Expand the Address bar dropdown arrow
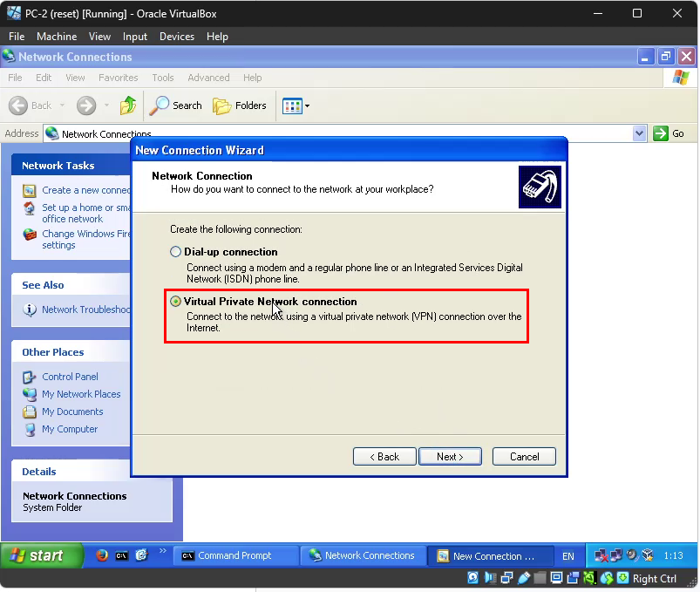 pyautogui.click(x=639, y=133)
